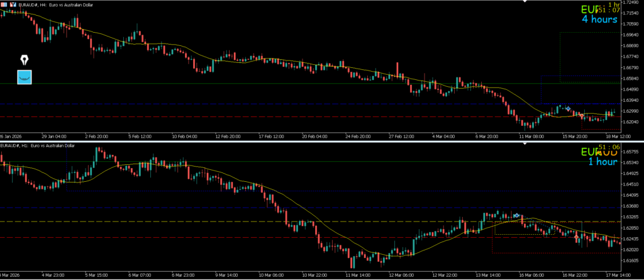Click the chart-type icon beside the EURAUD# H4 title

tap(14, 4)
